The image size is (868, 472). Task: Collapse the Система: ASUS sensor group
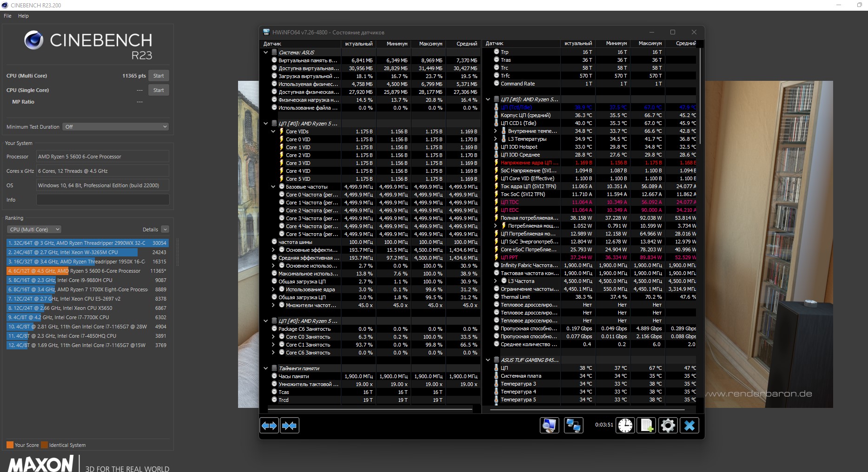(x=265, y=52)
